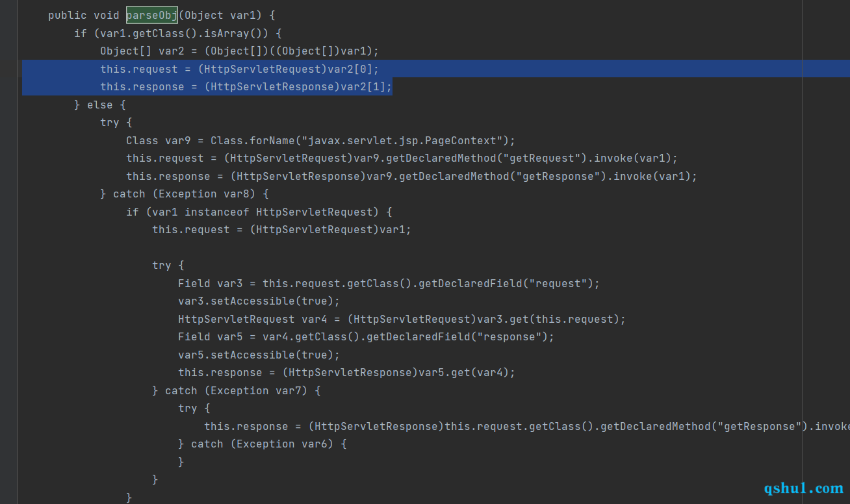
Task: Open the qshu1.com watermark link
Action: point(803,488)
